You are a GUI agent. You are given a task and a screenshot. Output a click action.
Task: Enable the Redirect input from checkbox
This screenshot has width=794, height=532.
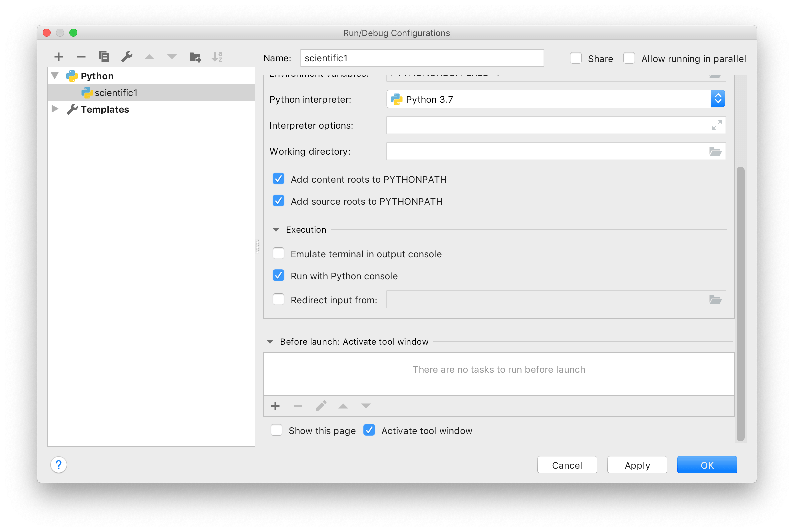point(279,300)
